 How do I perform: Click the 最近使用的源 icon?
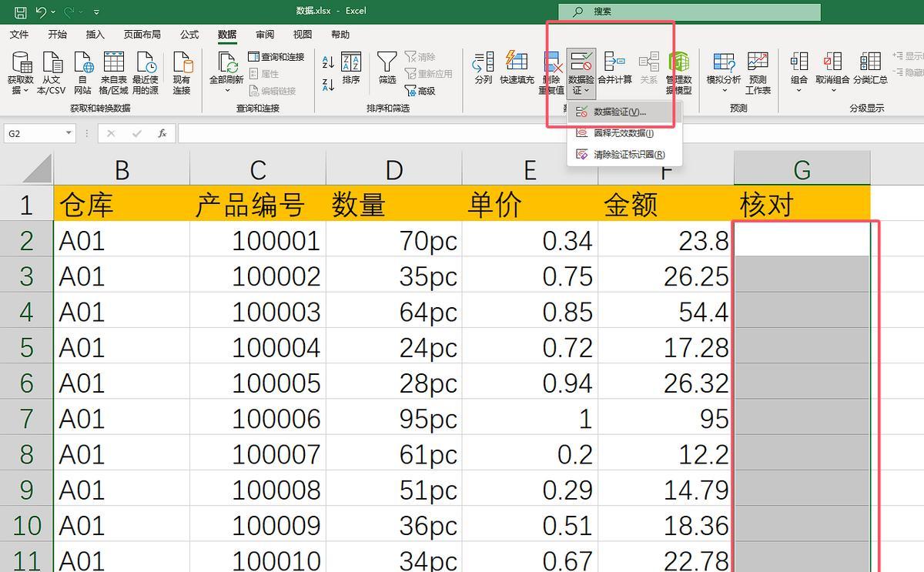145,74
